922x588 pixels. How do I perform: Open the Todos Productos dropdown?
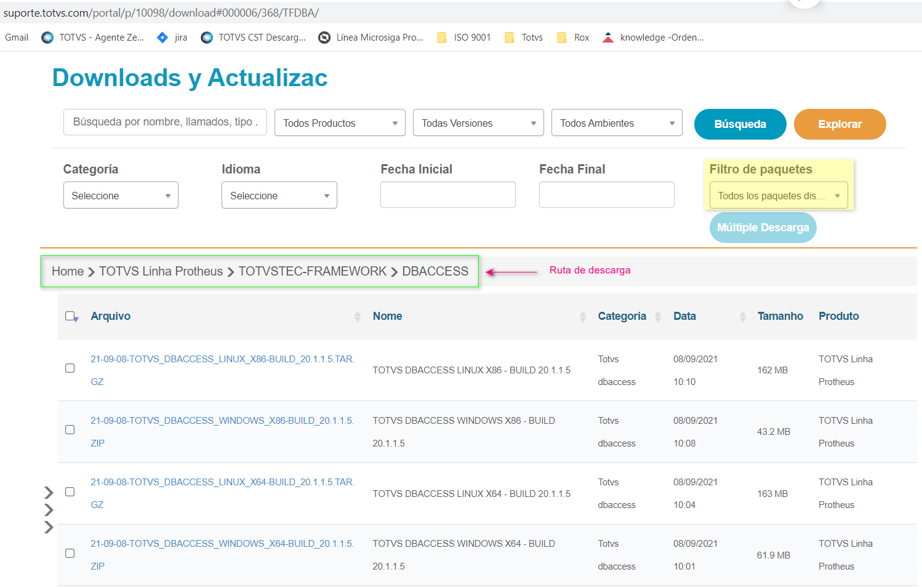[340, 123]
